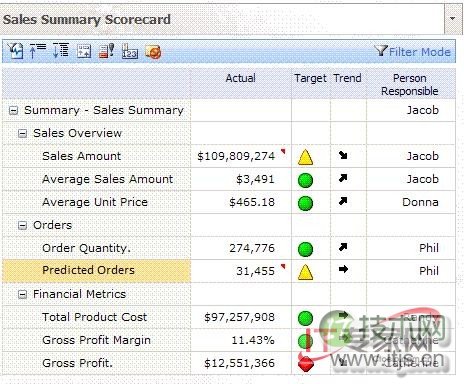
Task: Collapse the Summary - Sales Summary row
Action: click(13, 111)
